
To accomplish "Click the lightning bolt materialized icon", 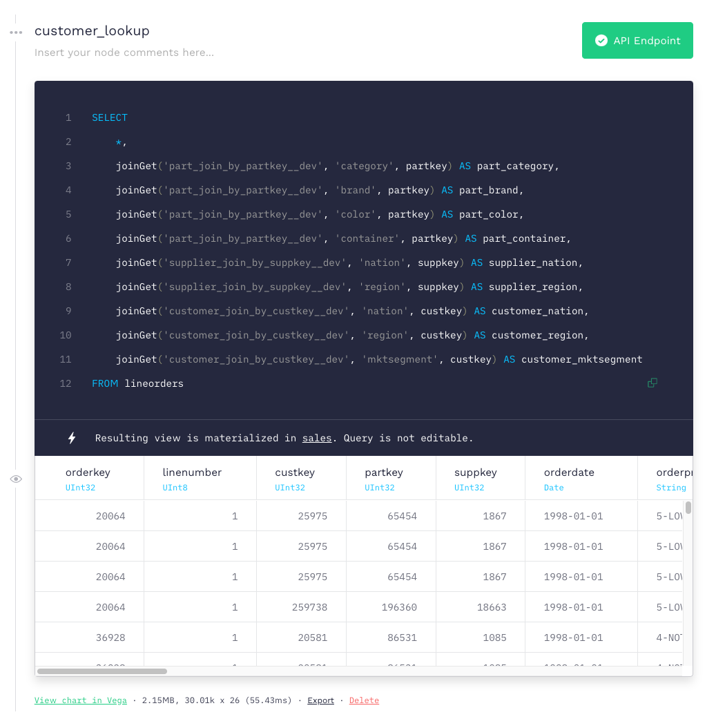I will click(x=72, y=438).
